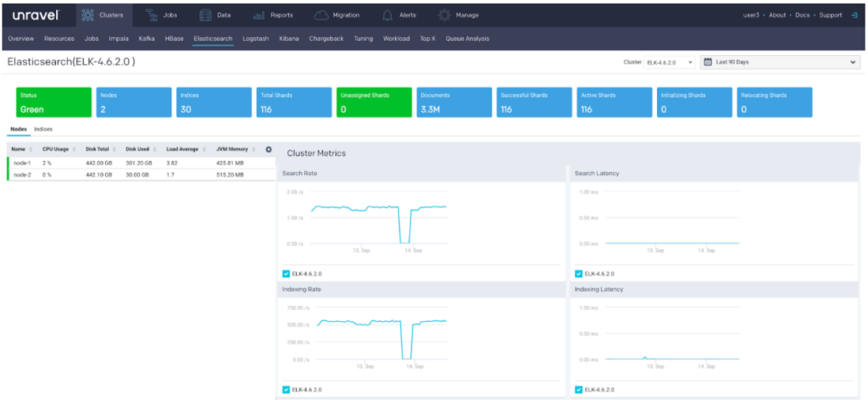Click the Migration cloud icon
868x400 pixels.
321,15
